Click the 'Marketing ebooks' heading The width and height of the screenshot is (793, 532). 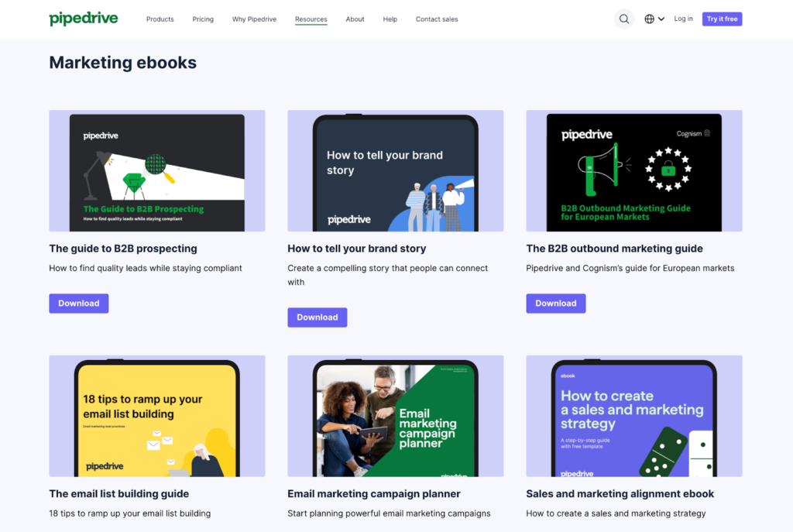[123, 62]
